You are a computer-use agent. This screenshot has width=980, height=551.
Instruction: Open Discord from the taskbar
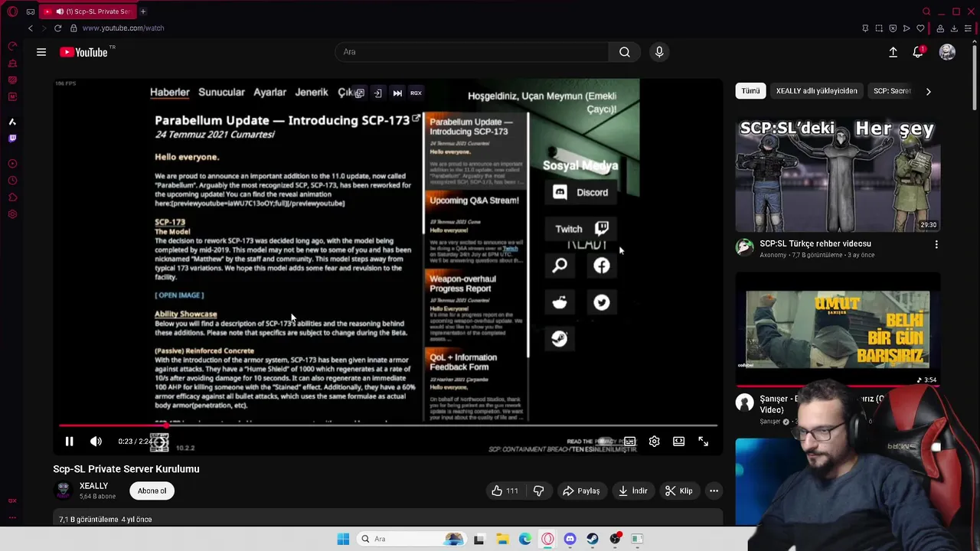click(x=570, y=539)
